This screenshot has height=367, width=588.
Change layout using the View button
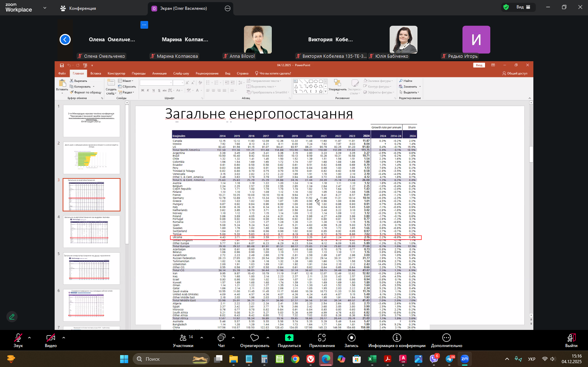523,7
